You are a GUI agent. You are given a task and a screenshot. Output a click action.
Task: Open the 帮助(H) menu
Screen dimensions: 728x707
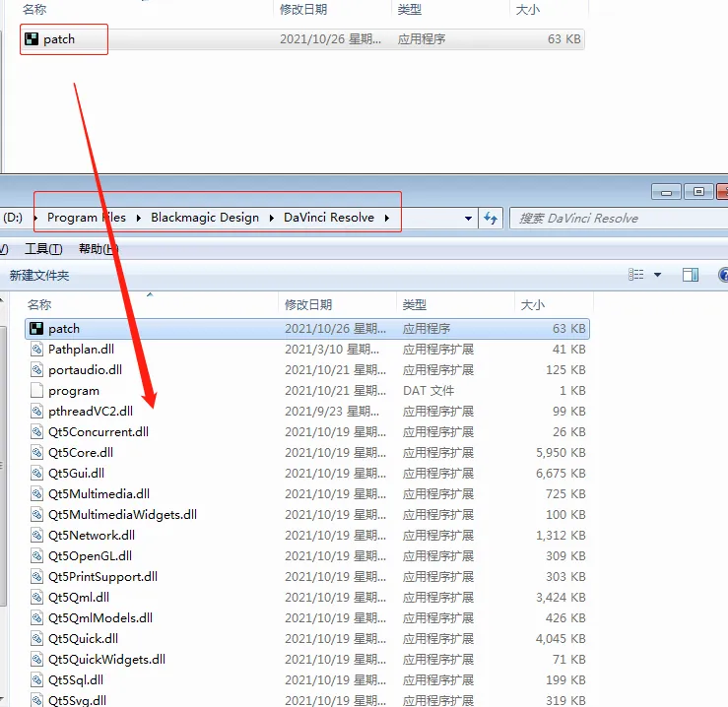[97, 249]
